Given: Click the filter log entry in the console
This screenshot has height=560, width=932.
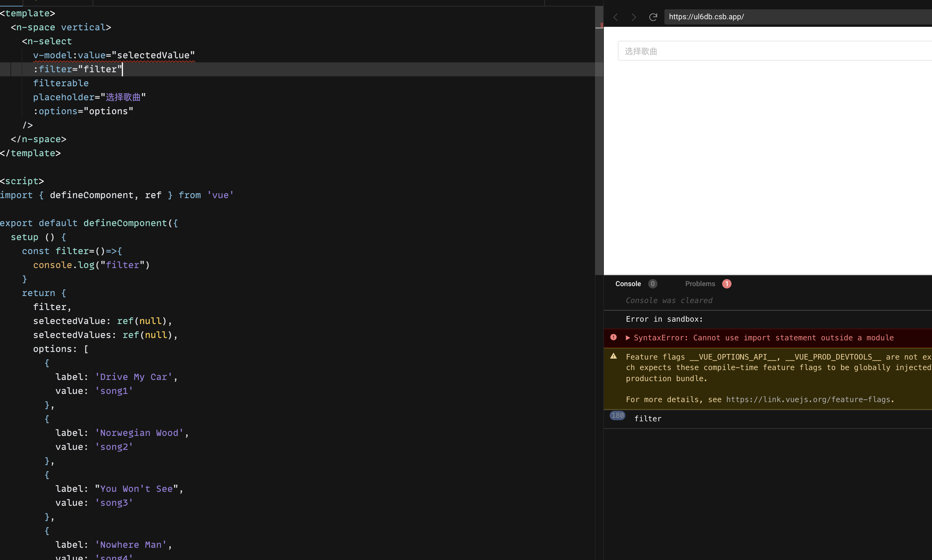Looking at the screenshot, I should 648,418.
